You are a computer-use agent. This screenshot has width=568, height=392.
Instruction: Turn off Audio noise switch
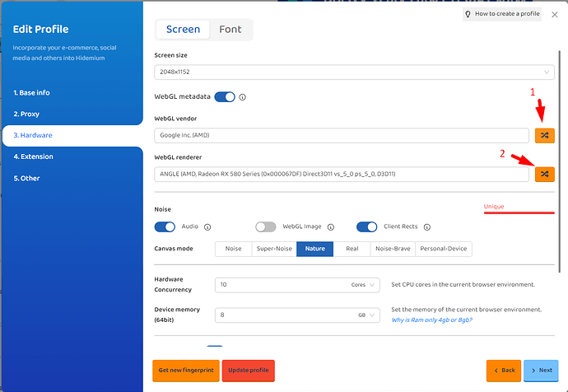(165, 227)
